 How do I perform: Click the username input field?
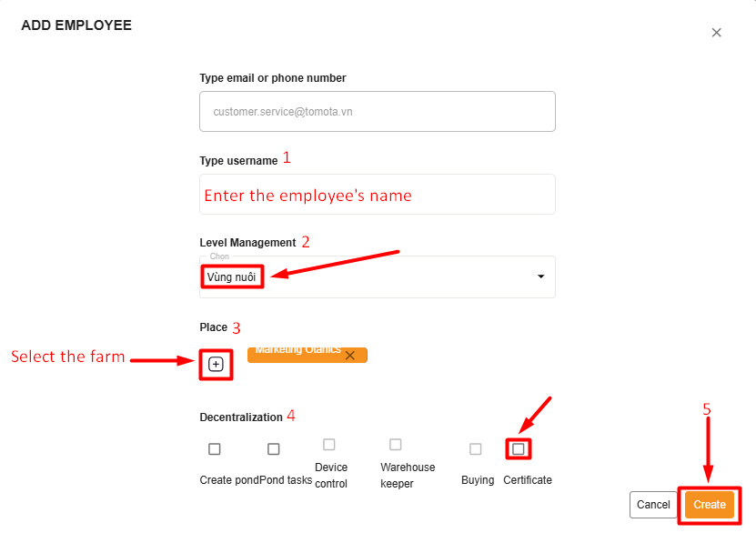point(377,195)
